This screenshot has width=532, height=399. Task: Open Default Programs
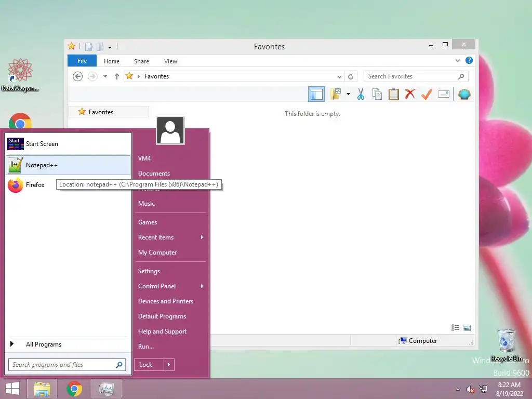[162, 316]
